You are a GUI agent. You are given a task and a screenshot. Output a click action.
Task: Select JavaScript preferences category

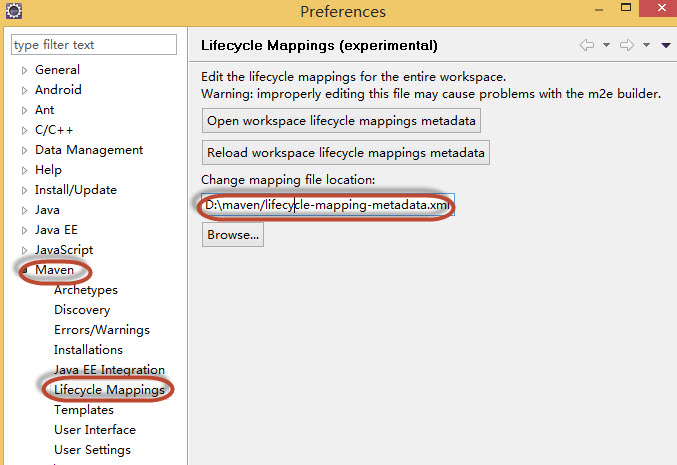[x=64, y=250]
